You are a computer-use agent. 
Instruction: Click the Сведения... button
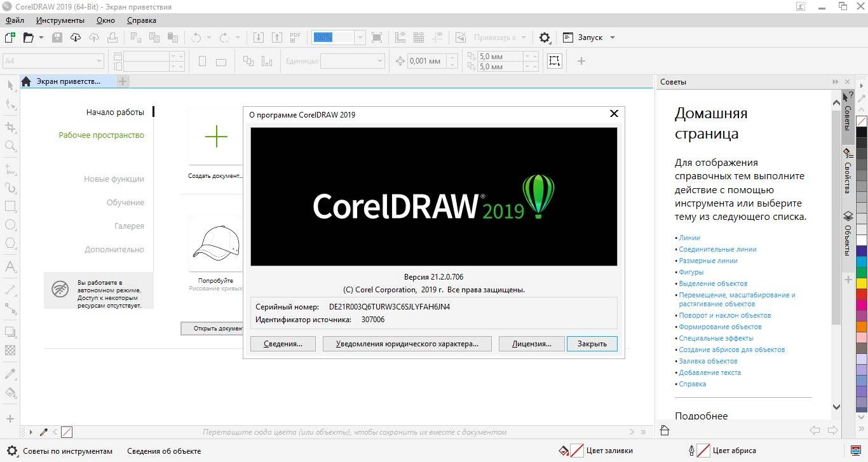coord(283,344)
